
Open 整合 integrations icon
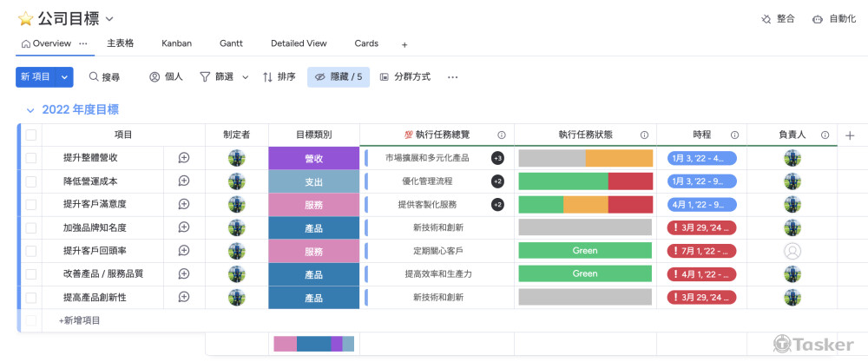point(766,18)
